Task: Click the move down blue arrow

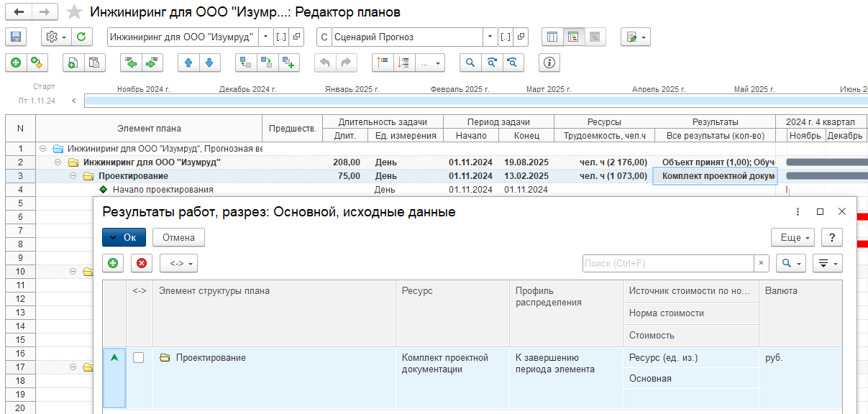Action: 209,63
